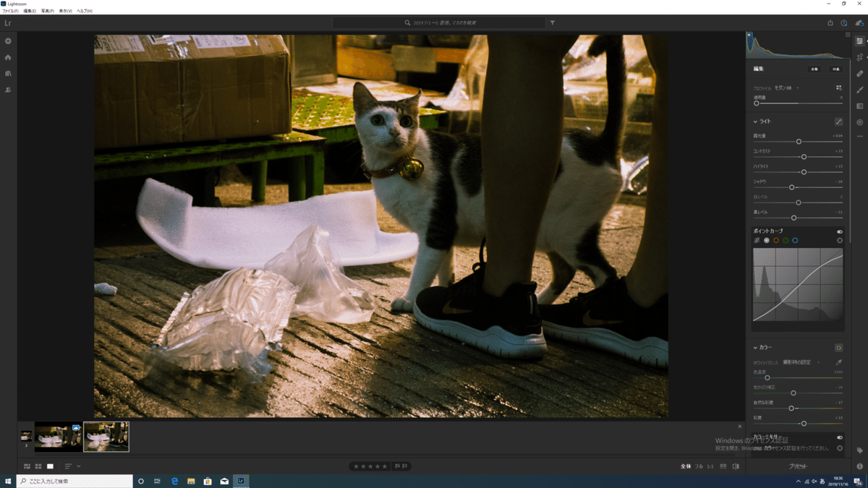Open the Info icon at bottom right

859,466
